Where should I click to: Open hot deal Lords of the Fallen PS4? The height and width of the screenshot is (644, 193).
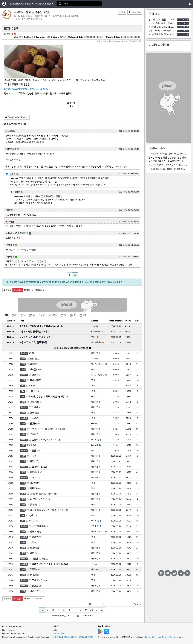(162, 23)
